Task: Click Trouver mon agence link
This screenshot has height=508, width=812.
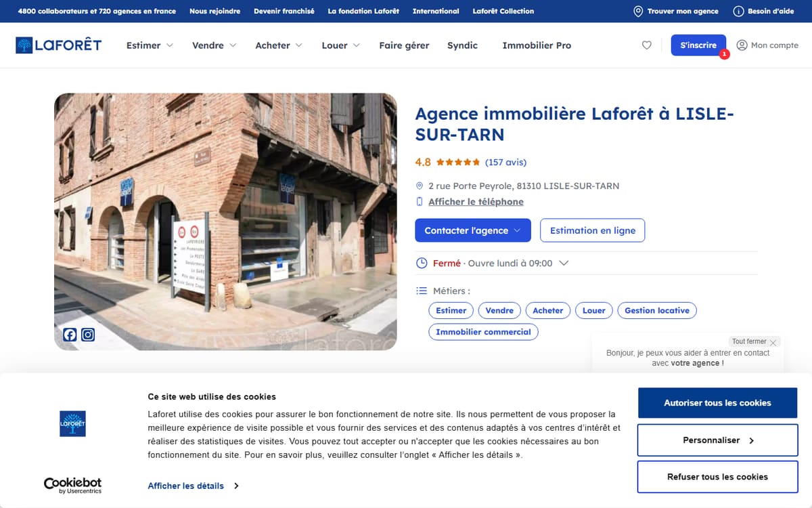Action: [683, 12]
